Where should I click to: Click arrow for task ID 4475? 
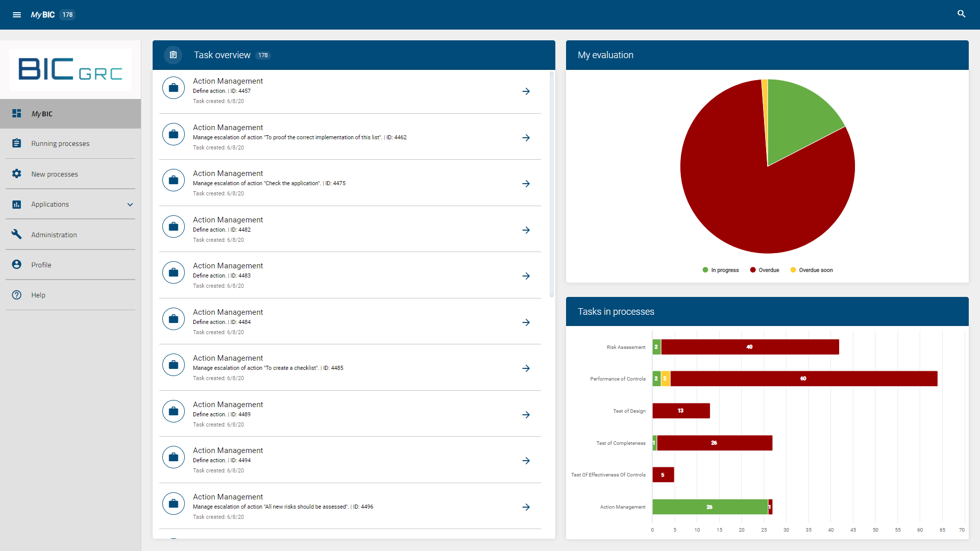526,184
